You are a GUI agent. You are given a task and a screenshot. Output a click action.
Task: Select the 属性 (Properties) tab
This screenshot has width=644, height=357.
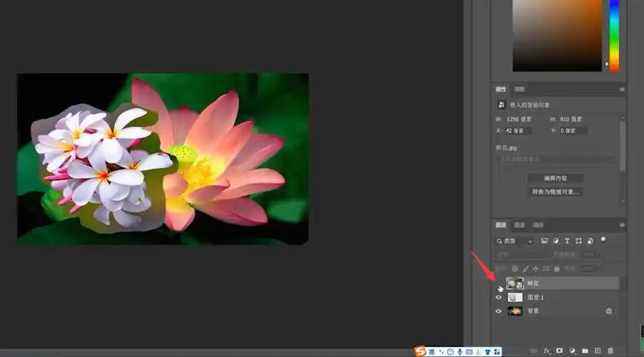pyautogui.click(x=501, y=89)
